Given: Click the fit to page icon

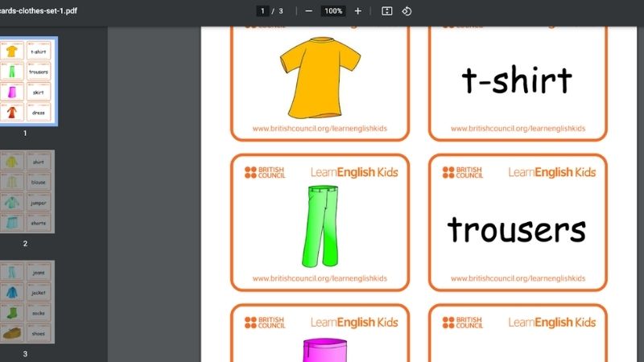Looking at the screenshot, I should [387, 11].
